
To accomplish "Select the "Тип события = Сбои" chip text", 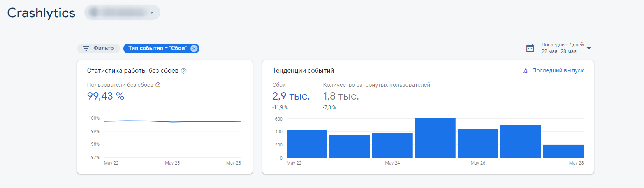I will pos(157,49).
